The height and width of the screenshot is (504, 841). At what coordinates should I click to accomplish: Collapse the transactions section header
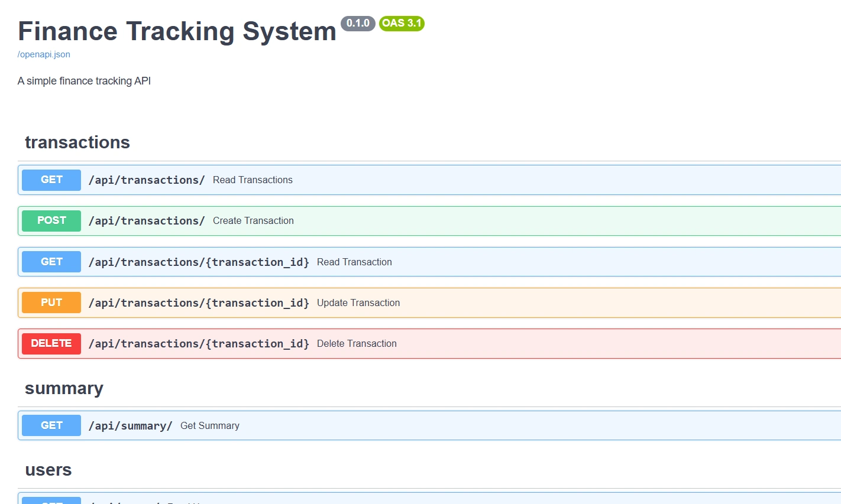(x=77, y=142)
